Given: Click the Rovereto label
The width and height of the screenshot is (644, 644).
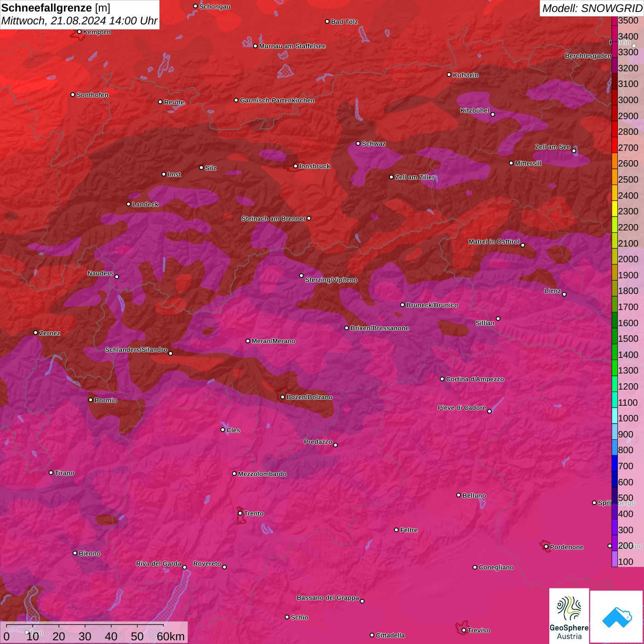Looking at the screenshot, I should [207, 563].
